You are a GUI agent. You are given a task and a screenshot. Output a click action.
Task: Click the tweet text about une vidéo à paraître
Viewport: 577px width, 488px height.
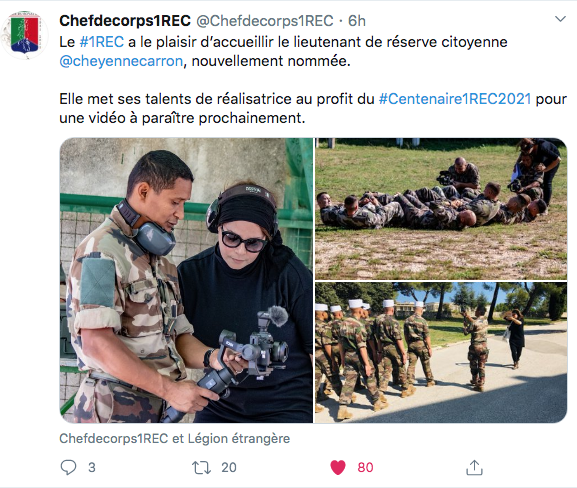(x=182, y=118)
